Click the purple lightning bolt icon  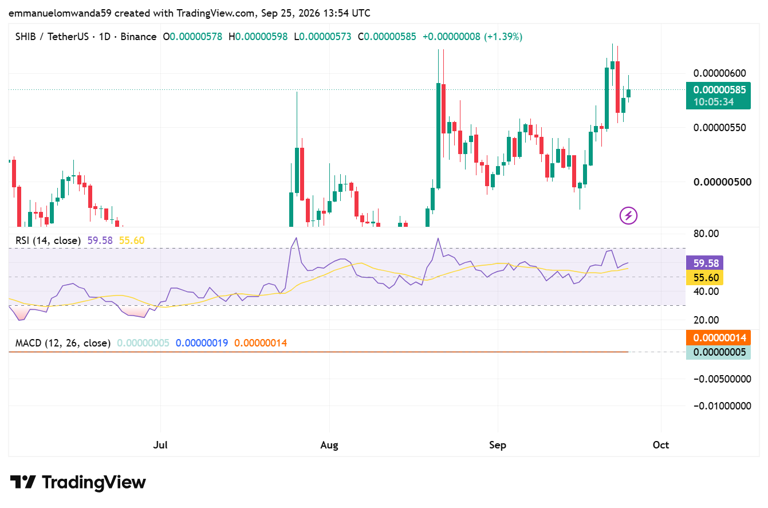[628, 215]
